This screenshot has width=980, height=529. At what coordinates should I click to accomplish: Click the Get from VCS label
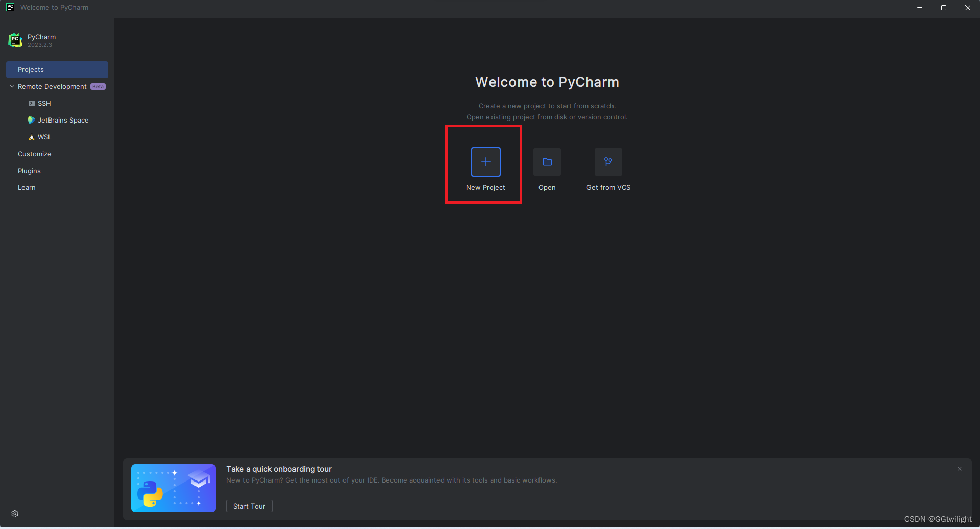pyautogui.click(x=608, y=187)
